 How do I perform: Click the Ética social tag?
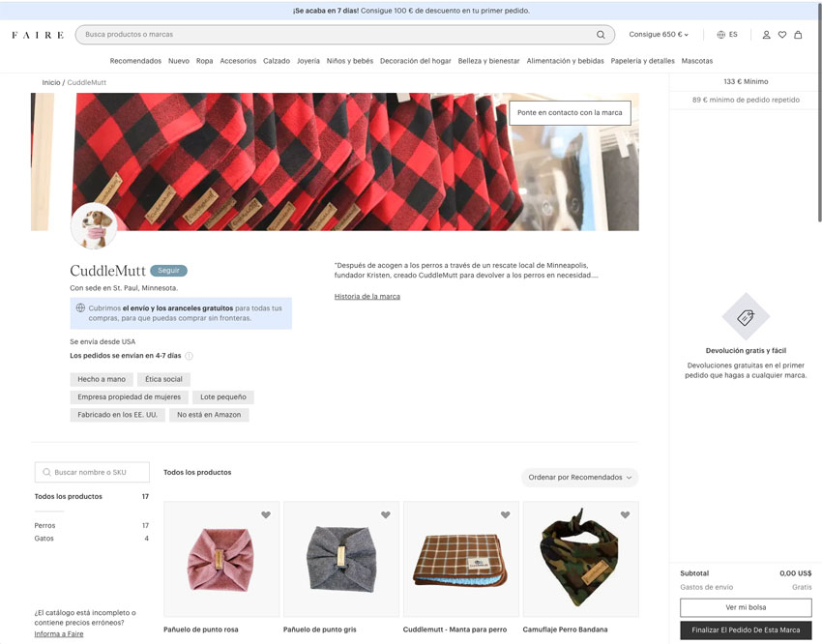click(x=163, y=379)
